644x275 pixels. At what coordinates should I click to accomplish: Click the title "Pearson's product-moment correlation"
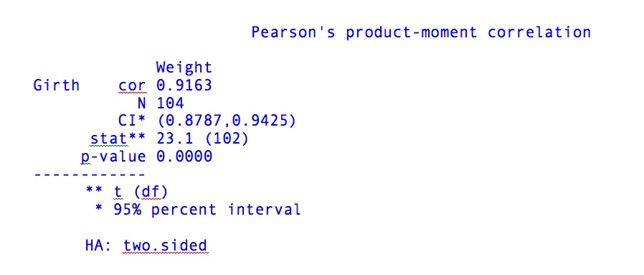pos(421,32)
